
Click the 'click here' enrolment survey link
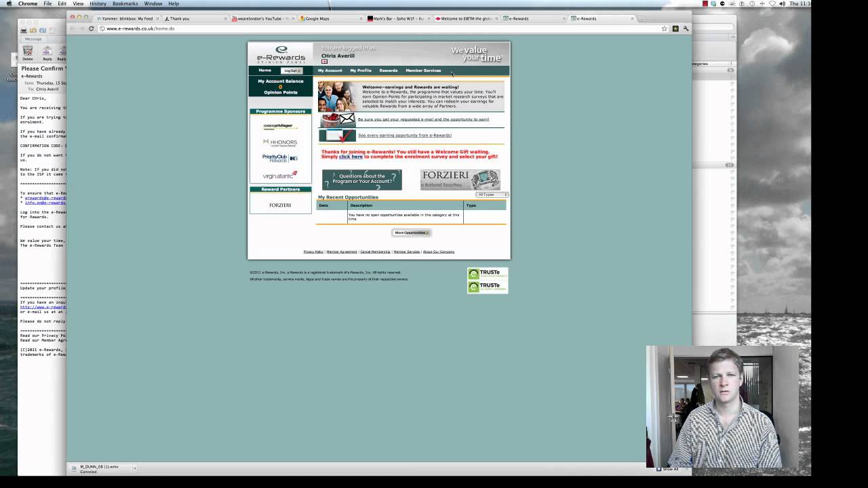[x=351, y=157]
